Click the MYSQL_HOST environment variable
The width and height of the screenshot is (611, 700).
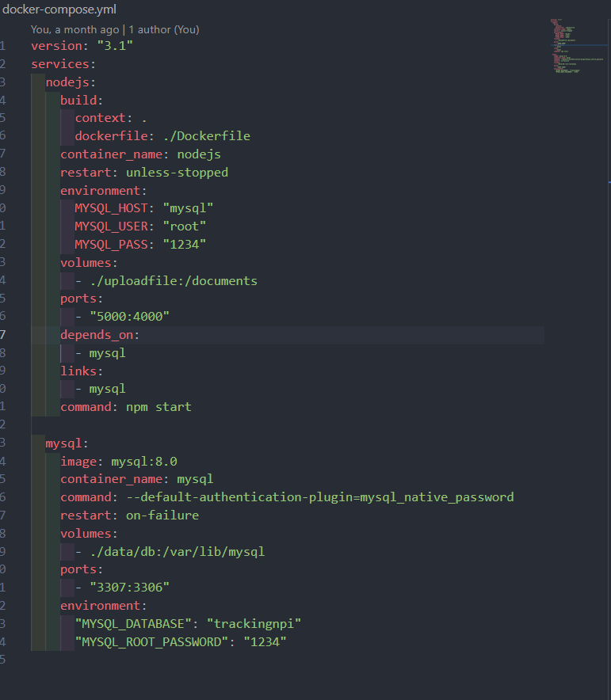(x=111, y=208)
